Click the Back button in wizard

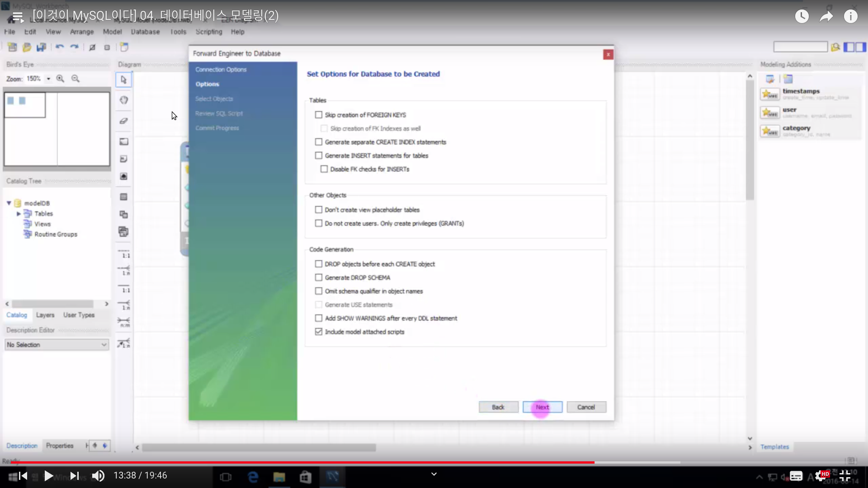pos(498,407)
